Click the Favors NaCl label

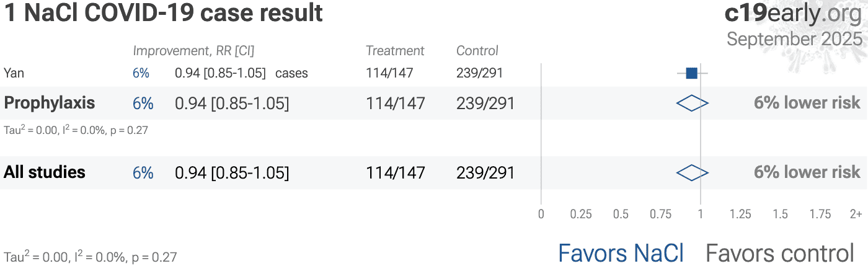[x=621, y=253]
